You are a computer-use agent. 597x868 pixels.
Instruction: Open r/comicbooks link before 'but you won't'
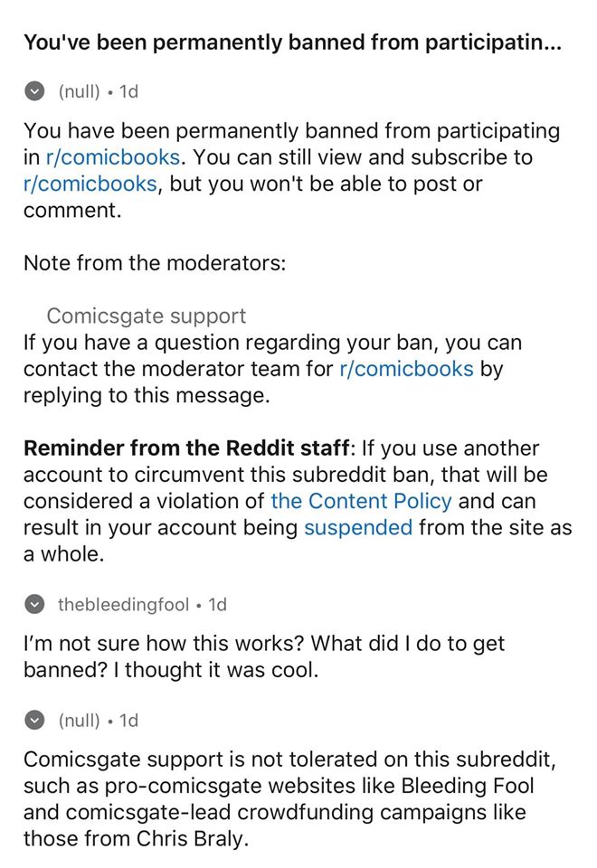pos(89,184)
